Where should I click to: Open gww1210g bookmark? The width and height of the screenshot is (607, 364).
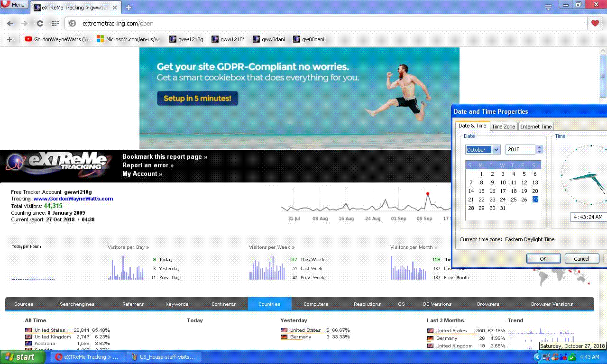coord(186,39)
